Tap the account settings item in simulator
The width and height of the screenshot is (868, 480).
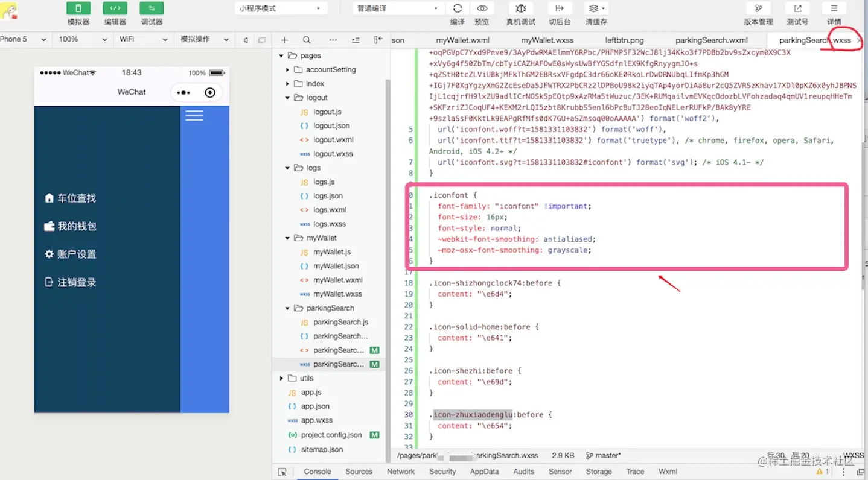coord(70,254)
